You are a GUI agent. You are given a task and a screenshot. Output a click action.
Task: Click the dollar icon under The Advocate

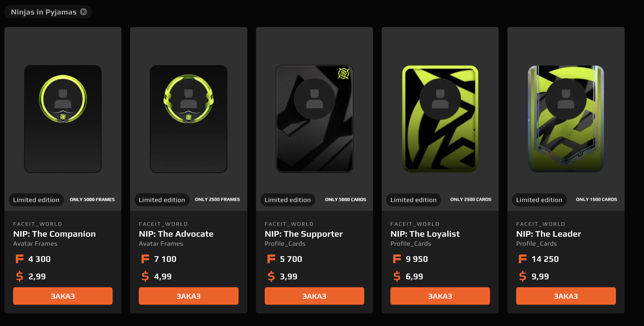pyautogui.click(x=145, y=276)
